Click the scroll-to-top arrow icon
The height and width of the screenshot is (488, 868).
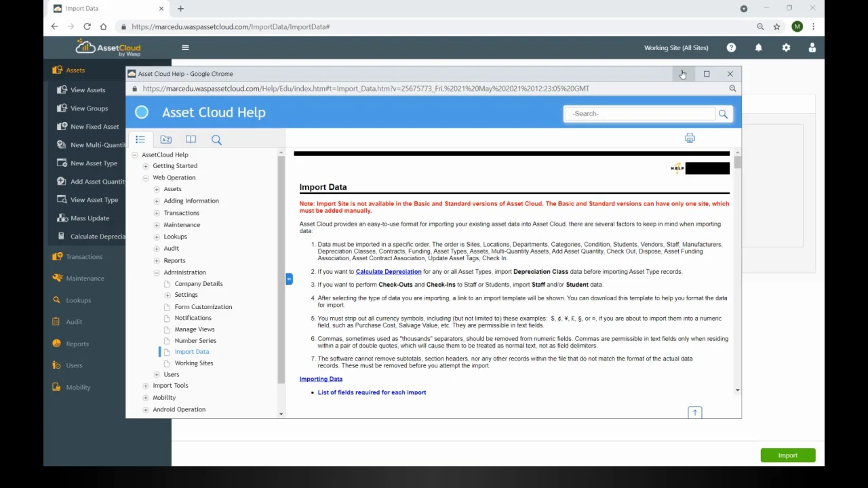pyautogui.click(x=694, y=413)
